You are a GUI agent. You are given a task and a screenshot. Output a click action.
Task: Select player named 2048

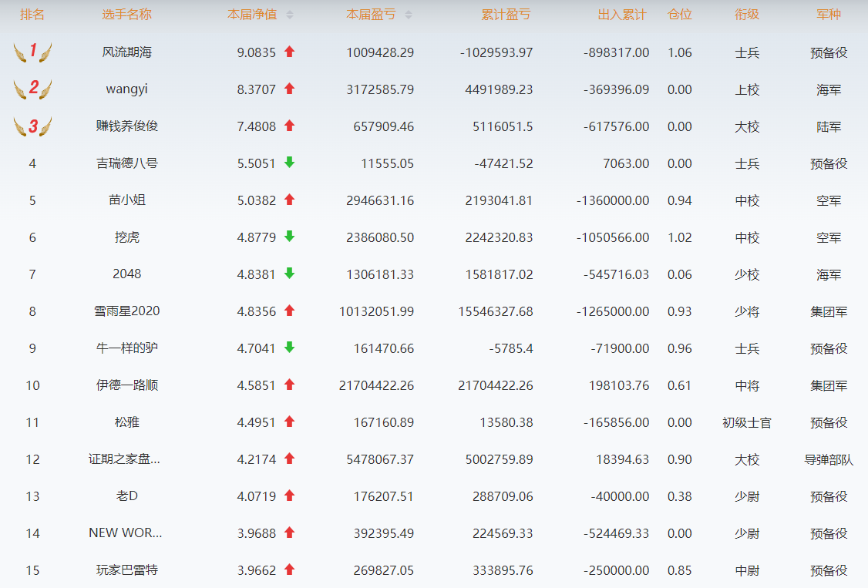(126, 274)
